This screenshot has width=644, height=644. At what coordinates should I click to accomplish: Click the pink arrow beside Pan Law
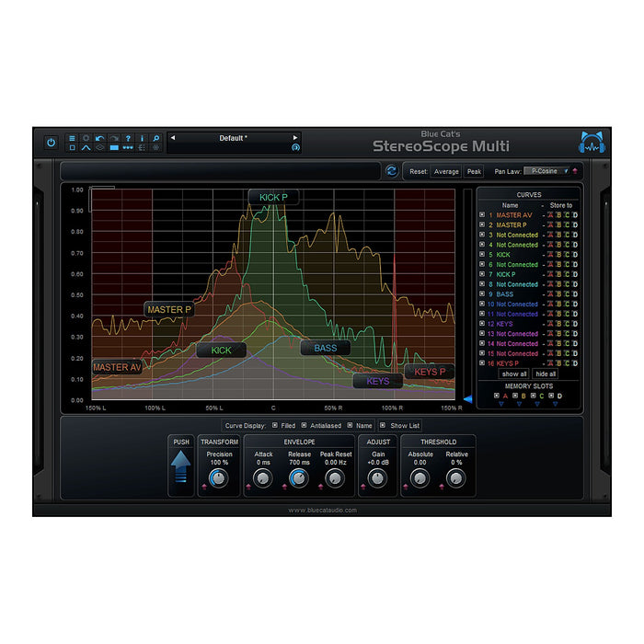(575, 171)
